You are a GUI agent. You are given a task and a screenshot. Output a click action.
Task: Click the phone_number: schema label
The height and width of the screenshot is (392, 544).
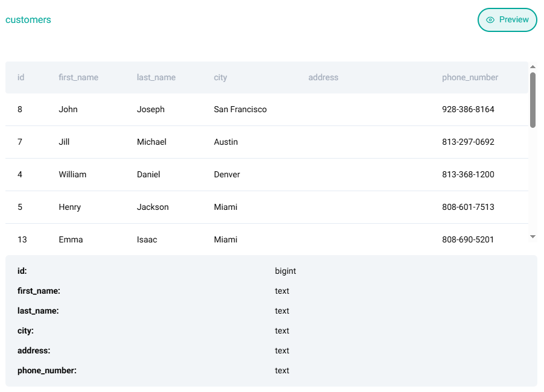(x=47, y=370)
